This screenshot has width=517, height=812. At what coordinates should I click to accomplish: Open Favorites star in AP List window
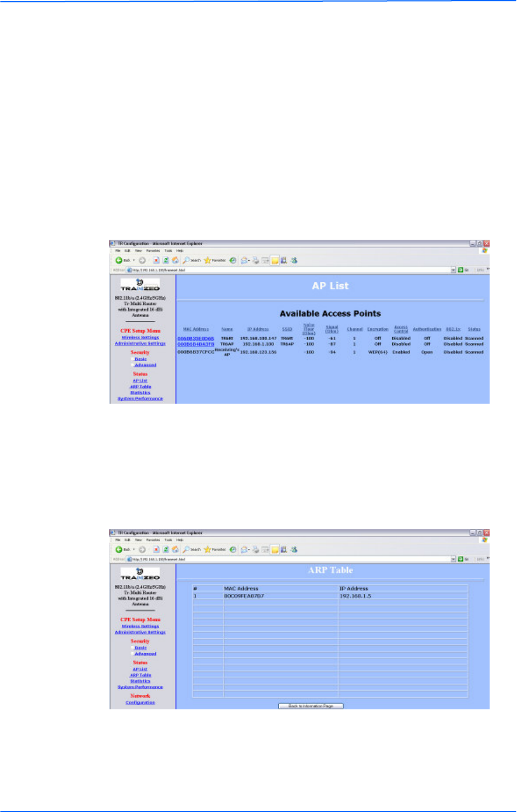click(207, 260)
